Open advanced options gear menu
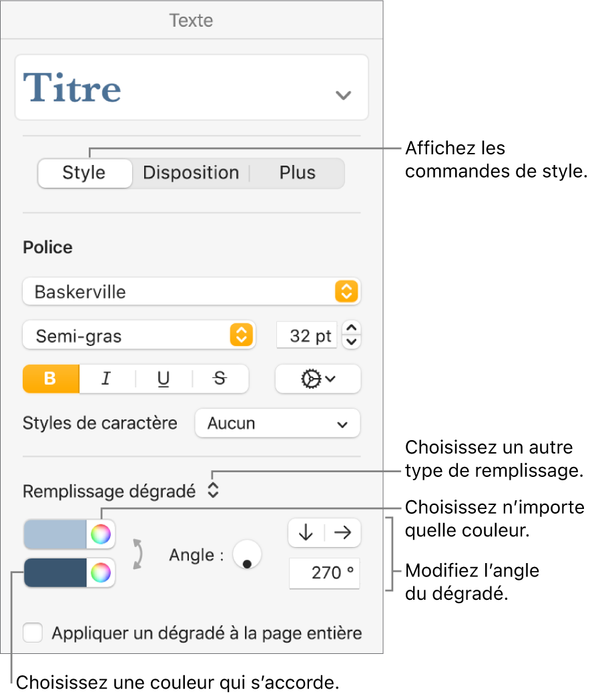Image resolution: width=598 pixels, height=700 pixels. (318, 379)
